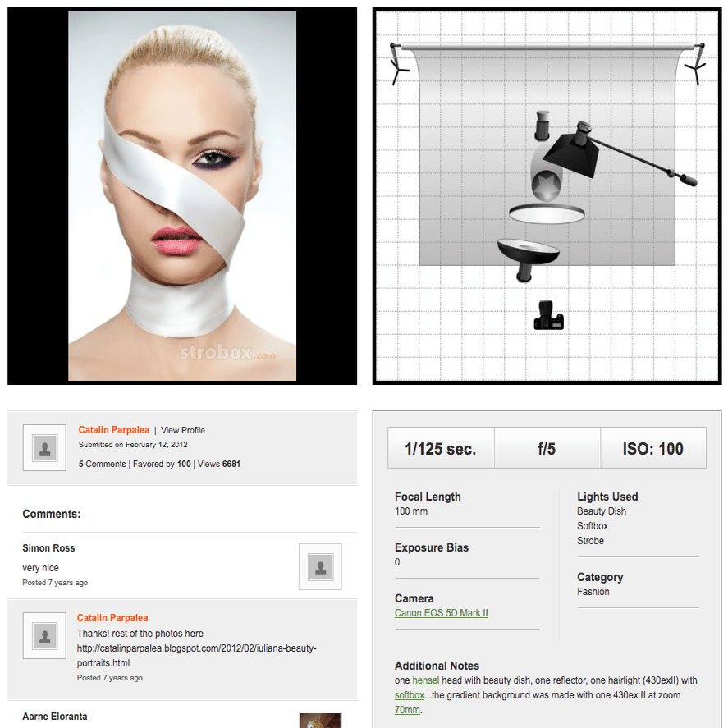The image size is (728, 728).
Task: Open the Canon EOS 5D Mark II link
Action: pos(441,613)
